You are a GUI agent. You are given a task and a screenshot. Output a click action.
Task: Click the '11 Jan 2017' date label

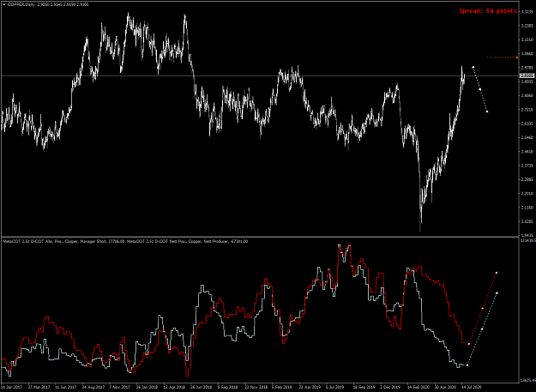[12, 387]
